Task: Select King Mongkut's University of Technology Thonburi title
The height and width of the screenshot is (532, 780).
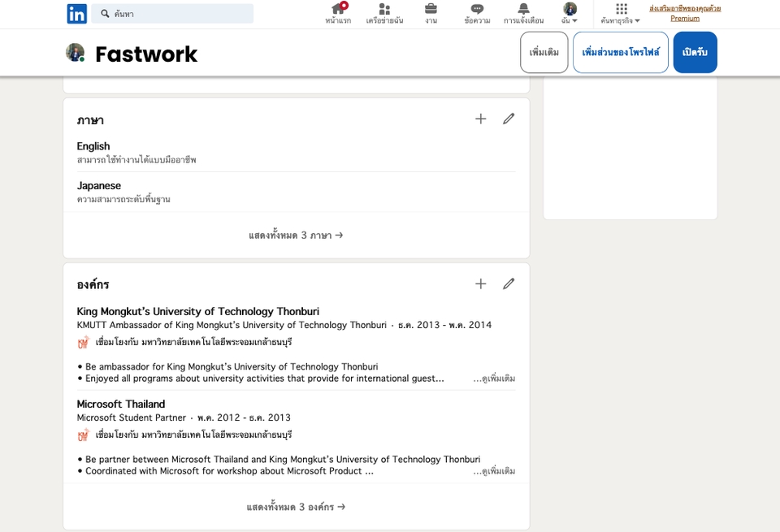Action: (198, 312)
